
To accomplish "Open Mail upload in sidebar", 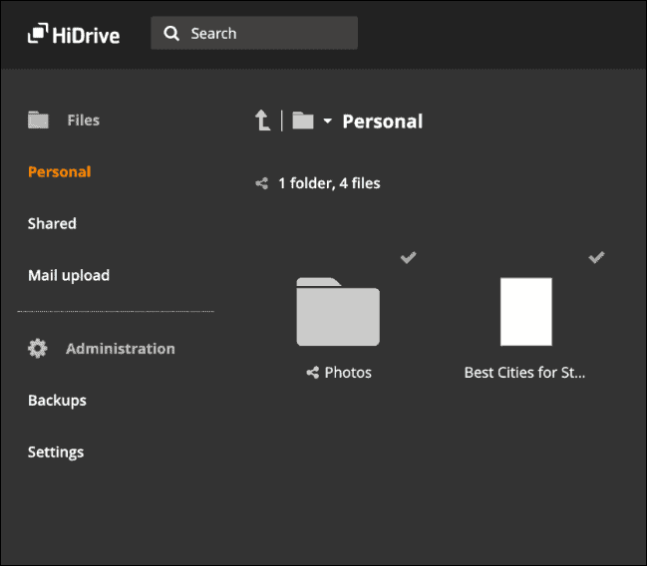I will [69, 275].
